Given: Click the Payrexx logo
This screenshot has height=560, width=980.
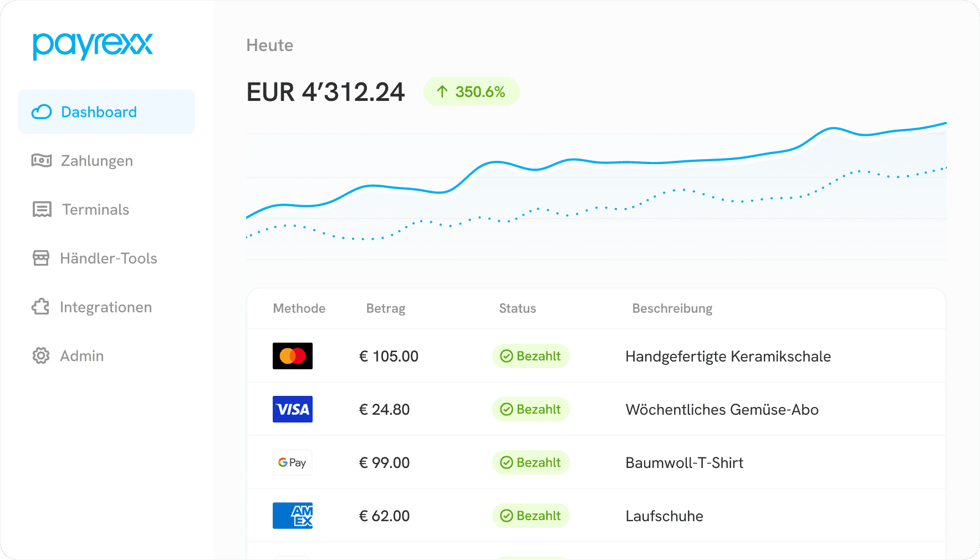Looking at the screenshot, I should [93, 46].
